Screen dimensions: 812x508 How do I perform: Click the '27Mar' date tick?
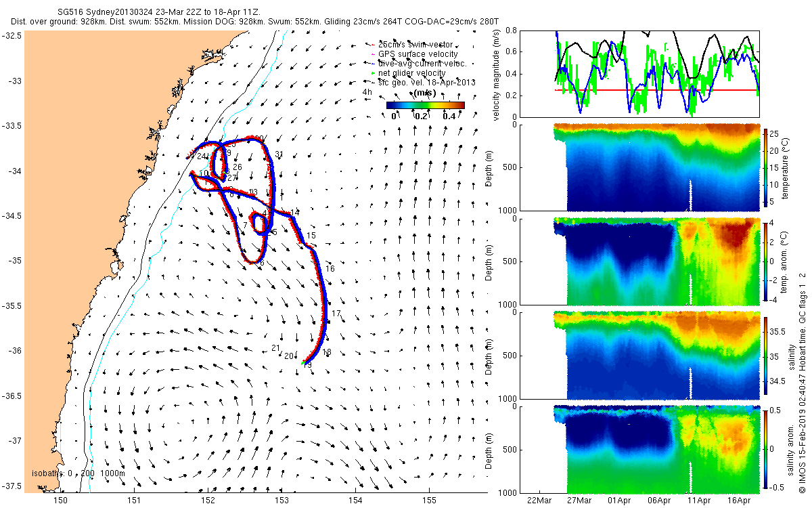tap(579, 501)
